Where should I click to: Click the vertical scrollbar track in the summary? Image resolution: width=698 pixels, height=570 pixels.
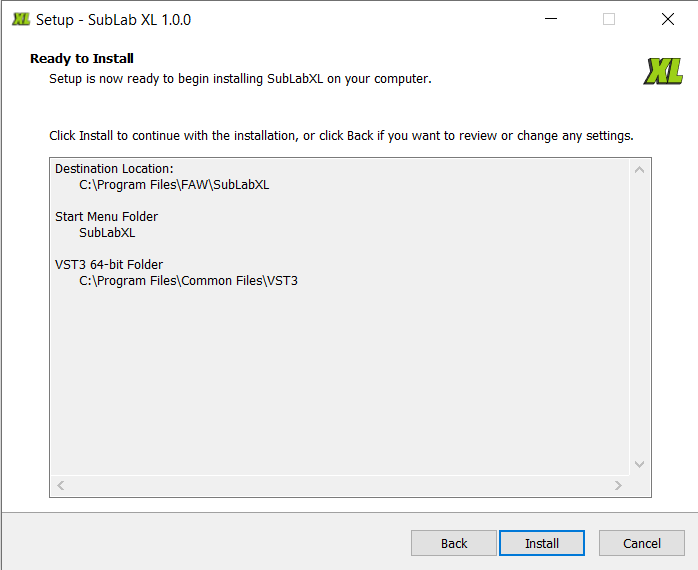tap(640, 320)
